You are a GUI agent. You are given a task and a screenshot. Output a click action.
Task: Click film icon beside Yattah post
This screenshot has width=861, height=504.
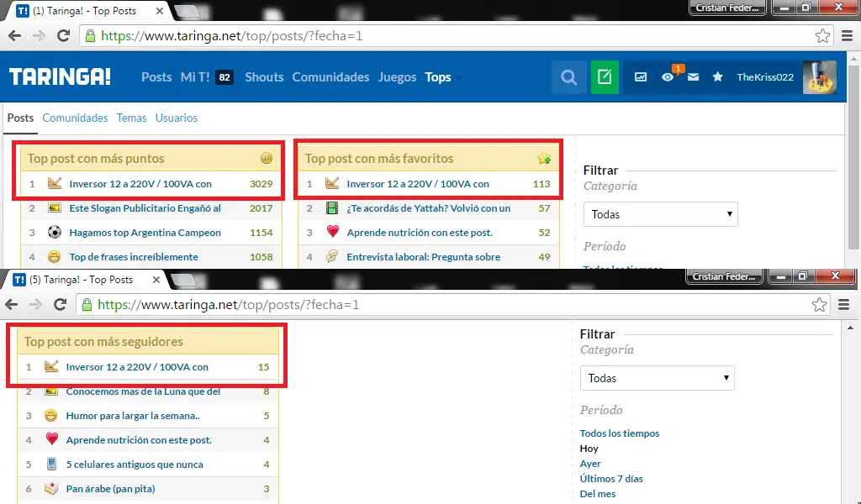click(332, 208)
